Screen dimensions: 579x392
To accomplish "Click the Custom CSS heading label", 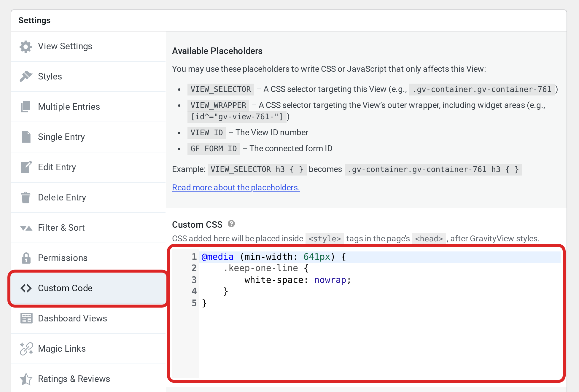I will tap(197, 224).
